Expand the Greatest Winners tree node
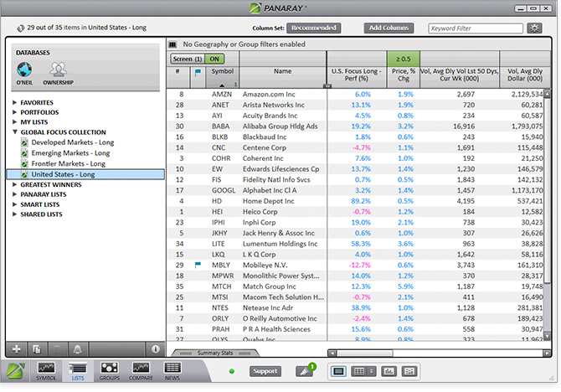561x392 pixels. (15, 184)
